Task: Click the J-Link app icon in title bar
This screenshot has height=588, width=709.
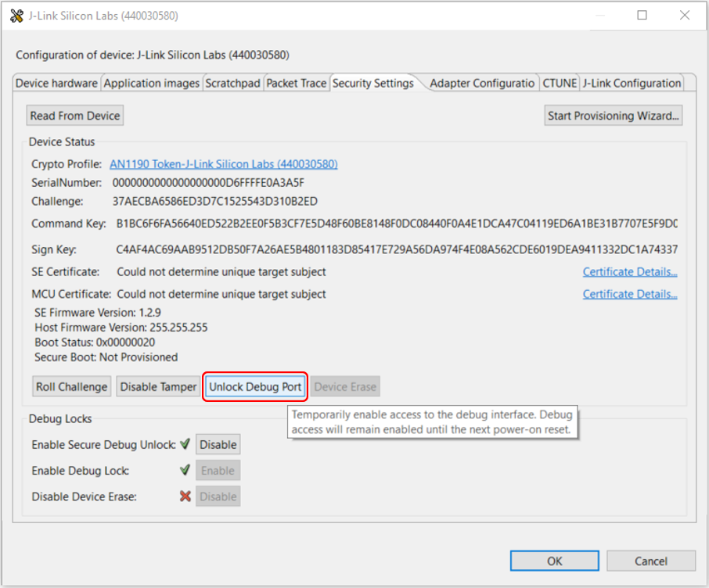Action: (x=16, y=16)
